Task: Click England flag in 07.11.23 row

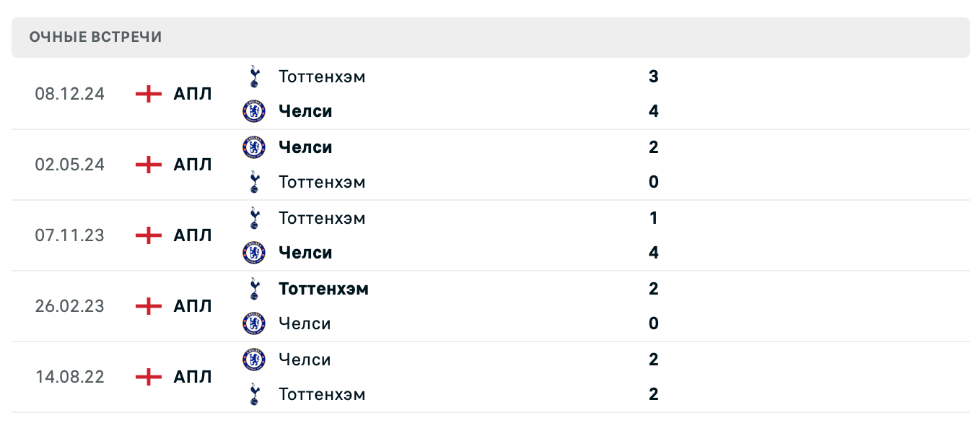Action: pyautogui.click(x=148, y=235)
